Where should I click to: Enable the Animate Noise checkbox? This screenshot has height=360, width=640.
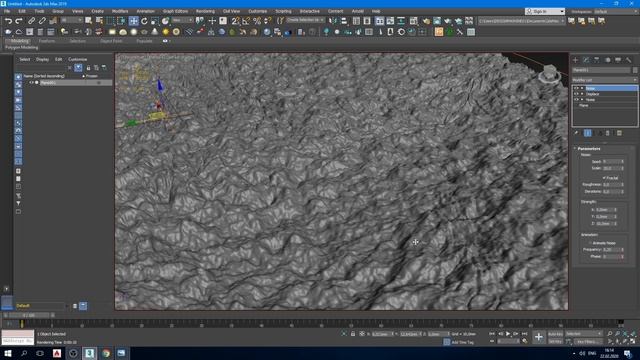(x=590, y=243)
